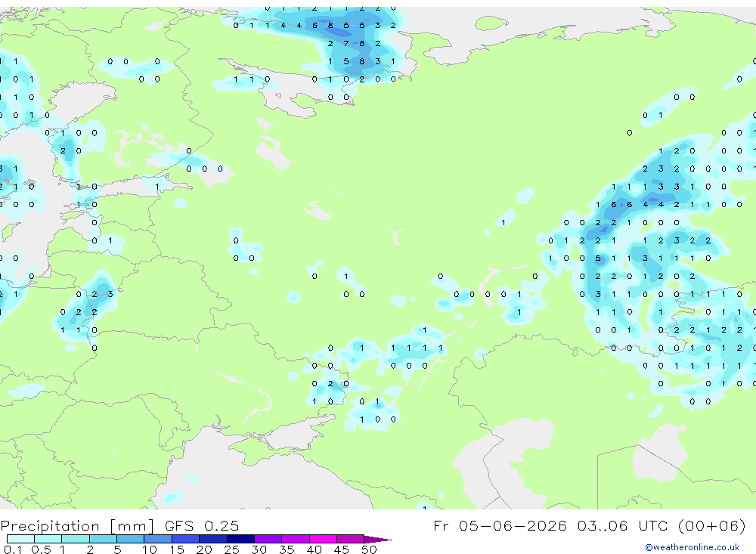The width and height of the screenshot is (756, 554).
Task: Click the legend label '0.1'
Action: tap(13, 549)
